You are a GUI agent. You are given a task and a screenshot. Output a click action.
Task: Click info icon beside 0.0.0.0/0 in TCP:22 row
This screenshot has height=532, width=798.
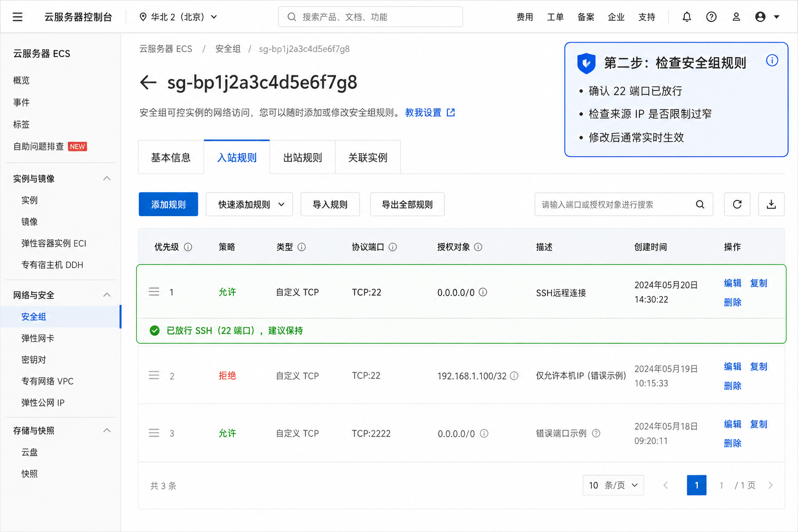(x=483, y=292)
